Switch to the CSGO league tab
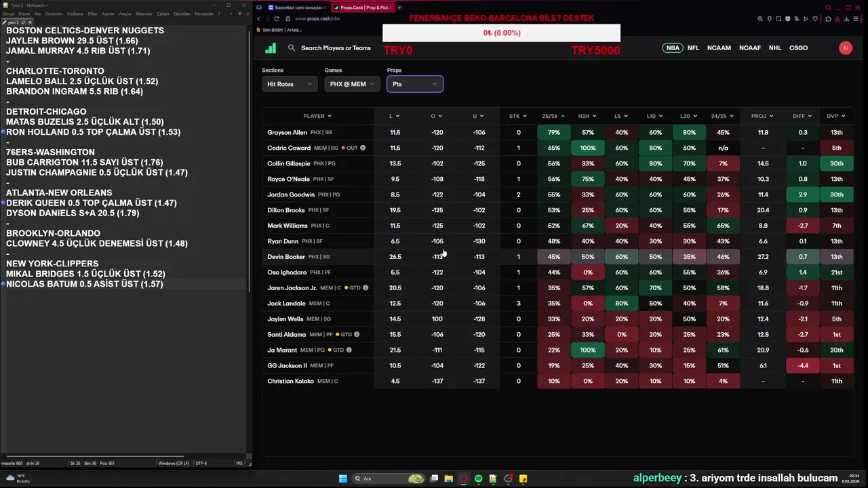868x488 pixels. pos(798,48)
